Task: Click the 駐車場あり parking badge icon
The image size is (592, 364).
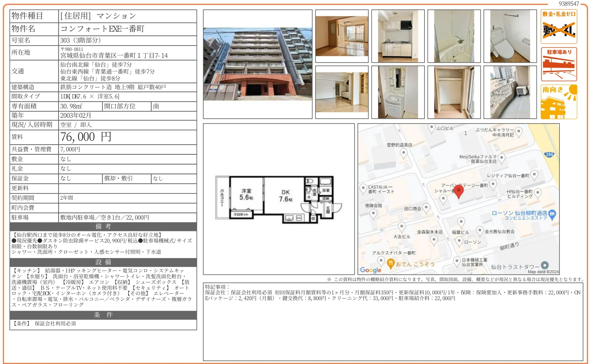Action: pos(559,64)
